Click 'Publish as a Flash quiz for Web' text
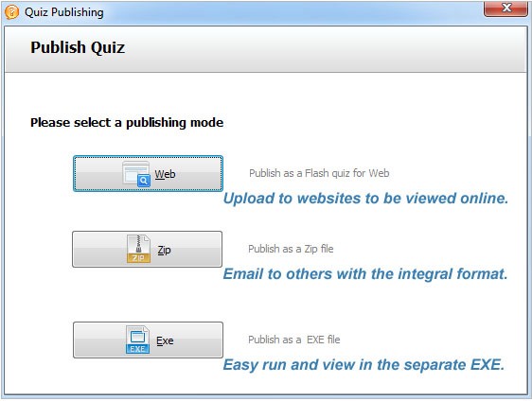 tap(319, 173)
